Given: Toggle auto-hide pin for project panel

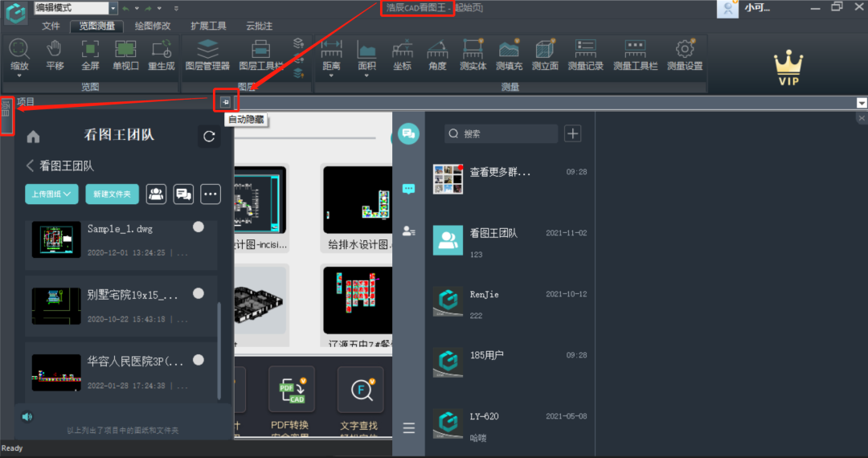Looking at the screenshot, I should pyautogui.click(x=225, y=102).
